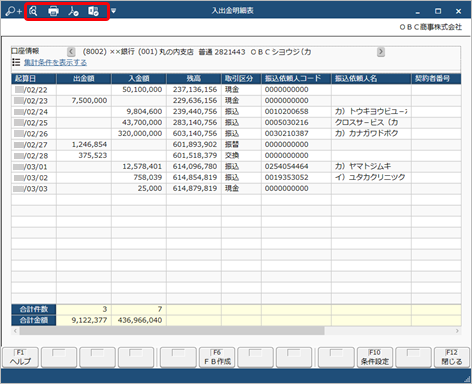Image resolution: width=472 pixels, height=384 pixels.
Task: Select the 375,523 withdrawal cell
Action: [84, 156]
